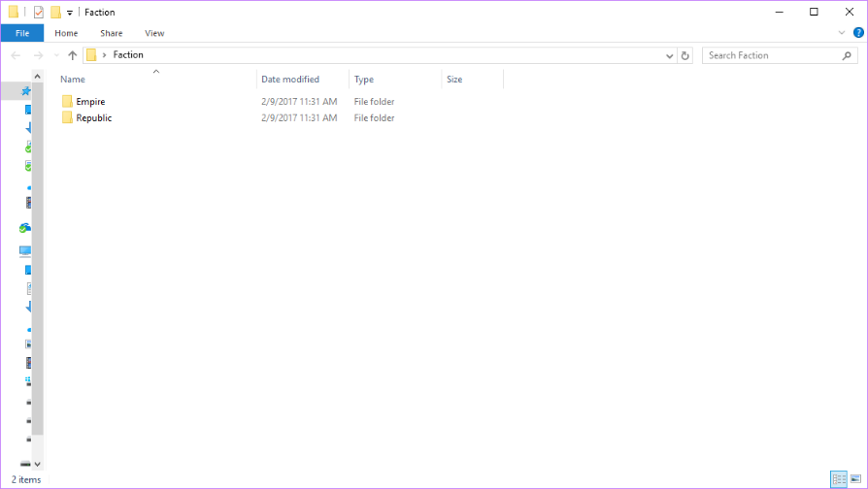
Task: Expand the ribbon using the chevron
Action: 842,33
